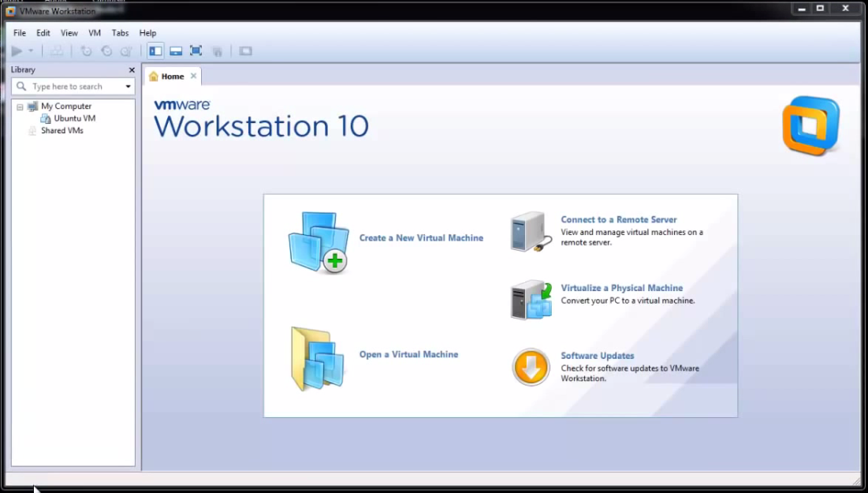The width and height of the screenshot is (868, 493).
Task: Click the Power On play button
Action: point(17,51)
